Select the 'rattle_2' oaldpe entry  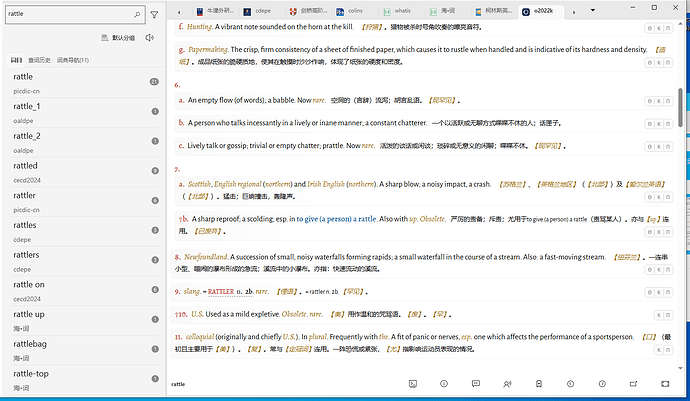coord(84,142)
